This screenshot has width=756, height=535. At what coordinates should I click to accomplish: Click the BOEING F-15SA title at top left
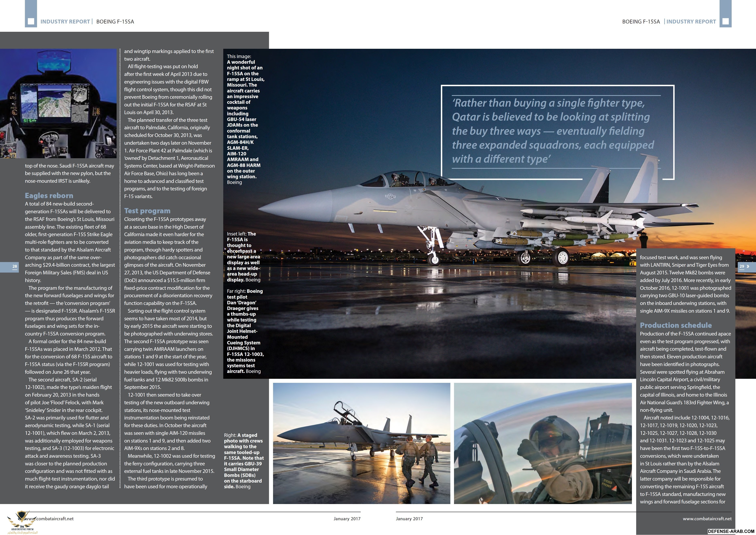tap(115, 21)
